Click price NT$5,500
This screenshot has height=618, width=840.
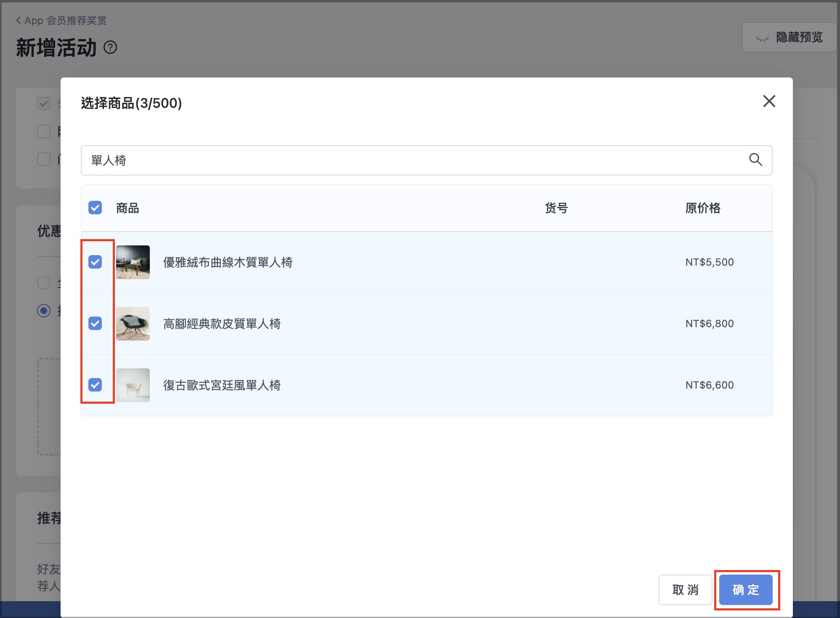[710, 262]
